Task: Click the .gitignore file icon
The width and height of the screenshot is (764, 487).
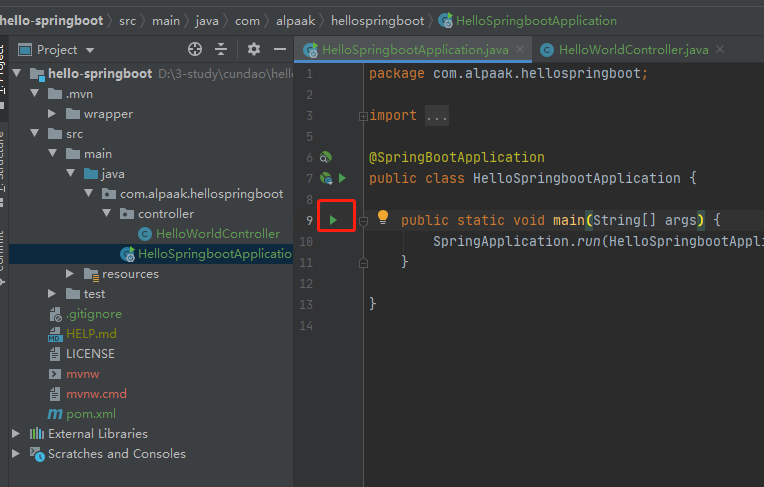Action: pyautogui.click(x=55, y=314)
